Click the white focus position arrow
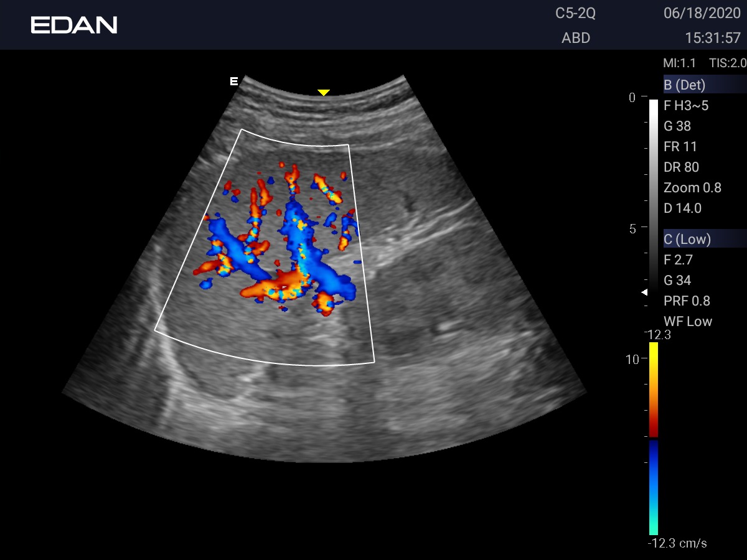Image resolution: width=747 pixels, height=560 pixels. tap(645, 292)
